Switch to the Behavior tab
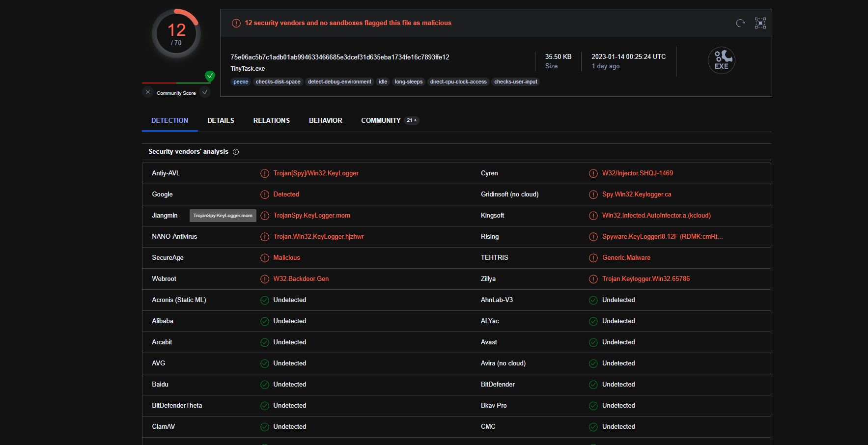Image resolution: width=868 pixels, height=445 pixels. click(x=326, y=120)
